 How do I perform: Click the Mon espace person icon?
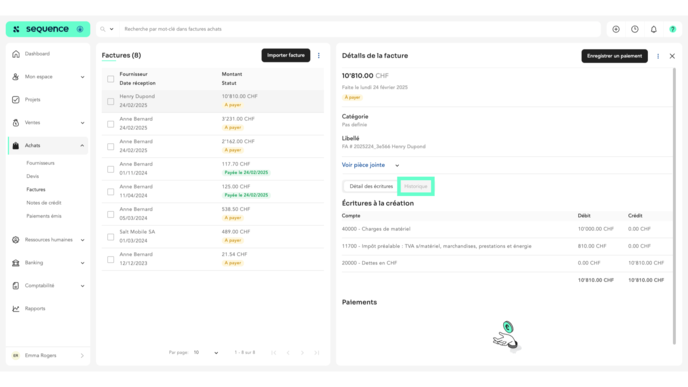pos(16,77)
